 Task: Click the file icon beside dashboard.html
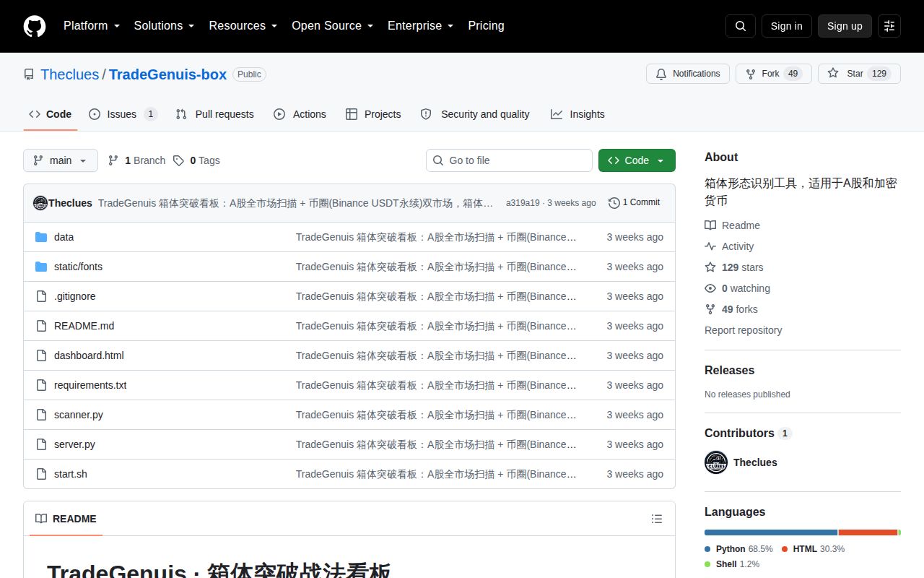(x=41, y=355)
